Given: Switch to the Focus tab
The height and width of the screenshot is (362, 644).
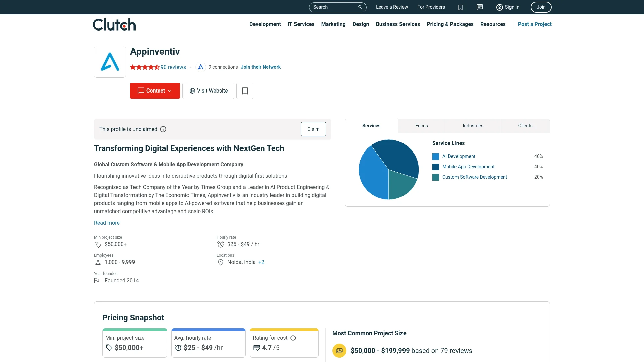Looking at the screenshot, I should 422,126.
